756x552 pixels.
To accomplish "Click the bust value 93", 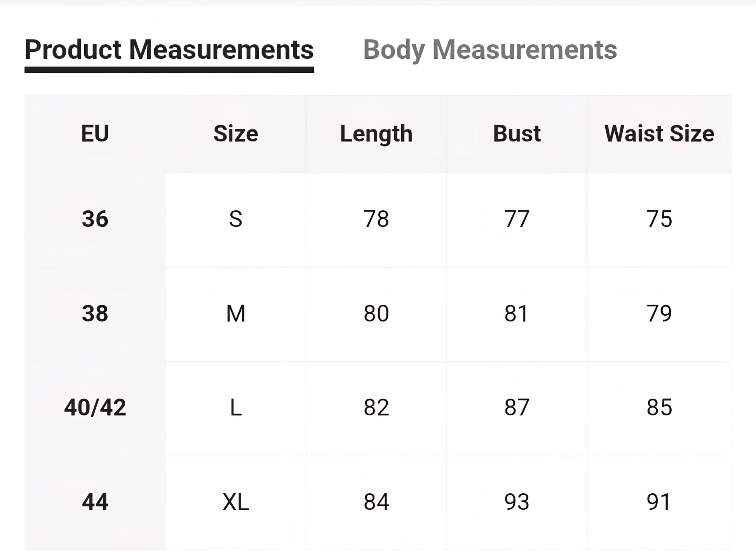I will [x=517, y=502].
